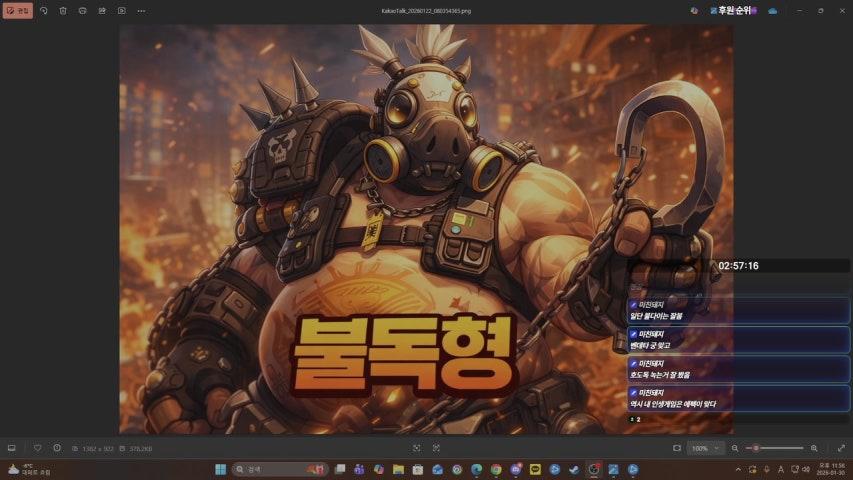This screenshot has height=480, width=853.
Task: Open the clock and date in the taskbar
Action: tap(832, 469)
